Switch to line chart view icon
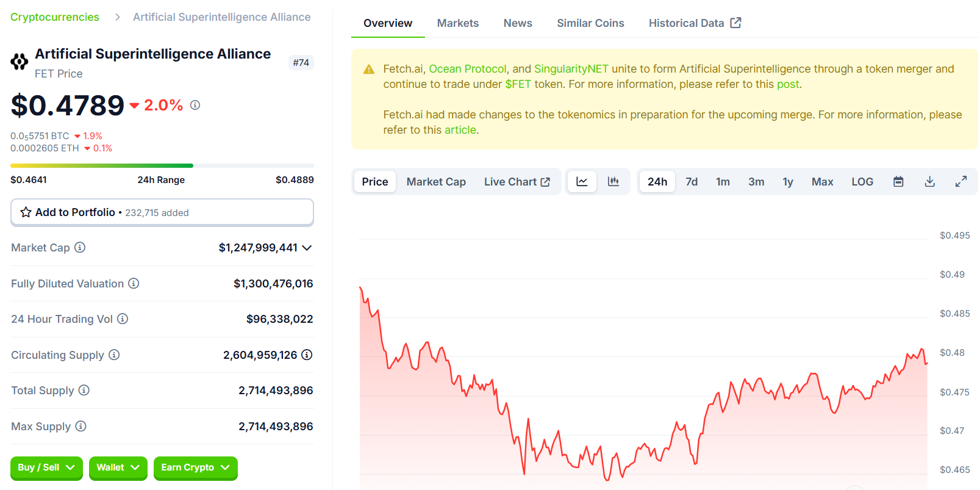This screenshot has height=490, width=980. [582, 182]
